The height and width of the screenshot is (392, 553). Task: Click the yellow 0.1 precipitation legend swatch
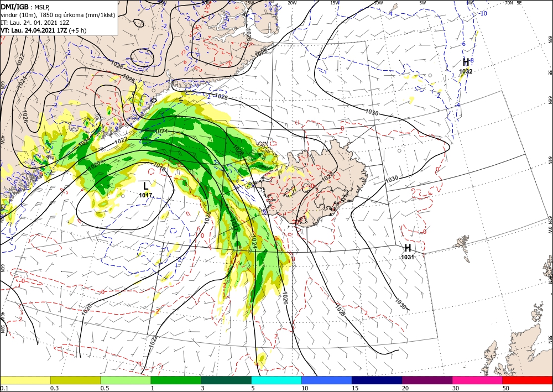25,380
